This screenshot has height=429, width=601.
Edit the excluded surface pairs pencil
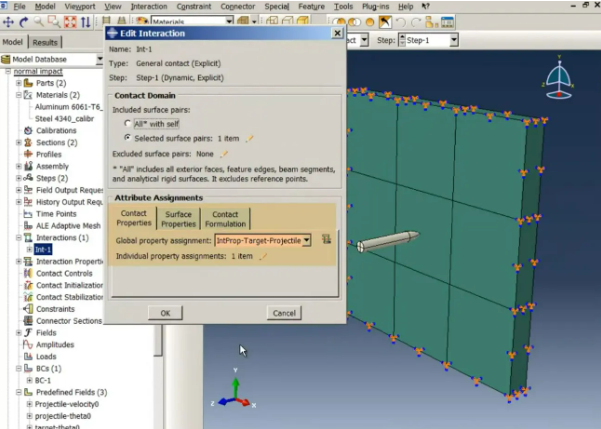(x=224, y=154)
